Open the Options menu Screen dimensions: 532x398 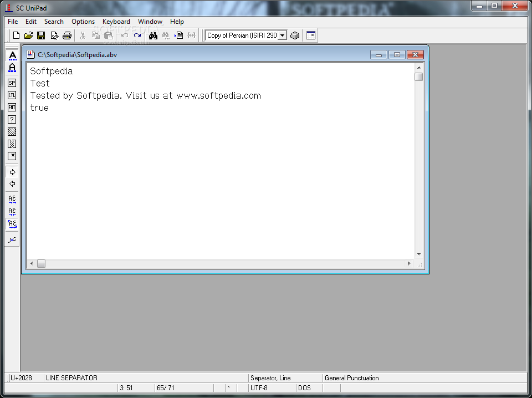point(83,22)
